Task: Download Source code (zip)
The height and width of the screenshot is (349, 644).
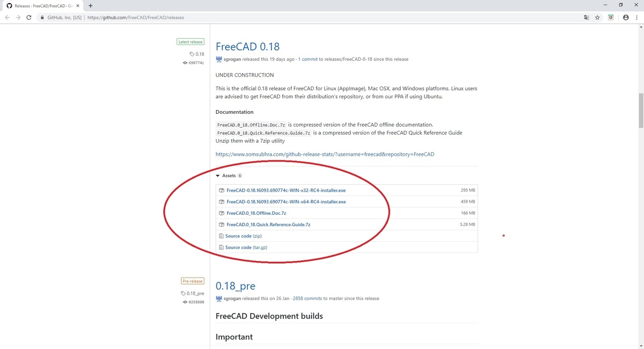Action: click(x=243, y=236)
